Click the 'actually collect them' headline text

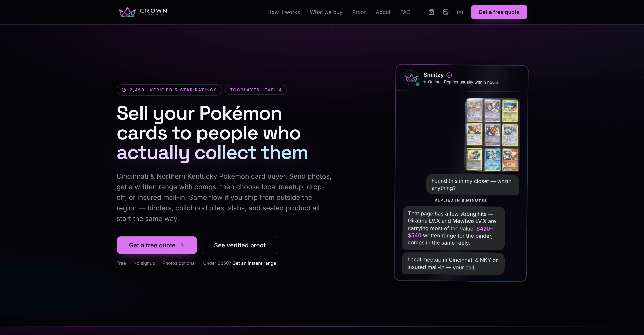[x=212, y=153]
